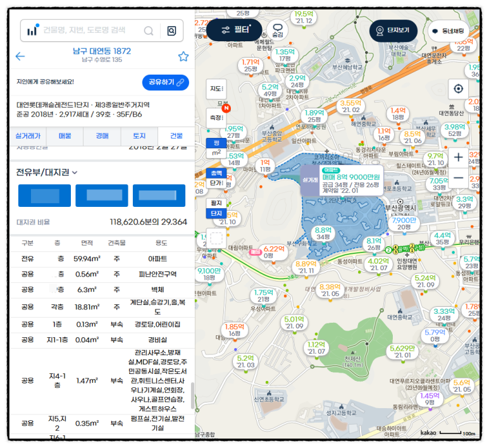The image size is (489, 448).
Task: Click the 1.45억 9평 purple marker
Action: (x=430, y=399)
